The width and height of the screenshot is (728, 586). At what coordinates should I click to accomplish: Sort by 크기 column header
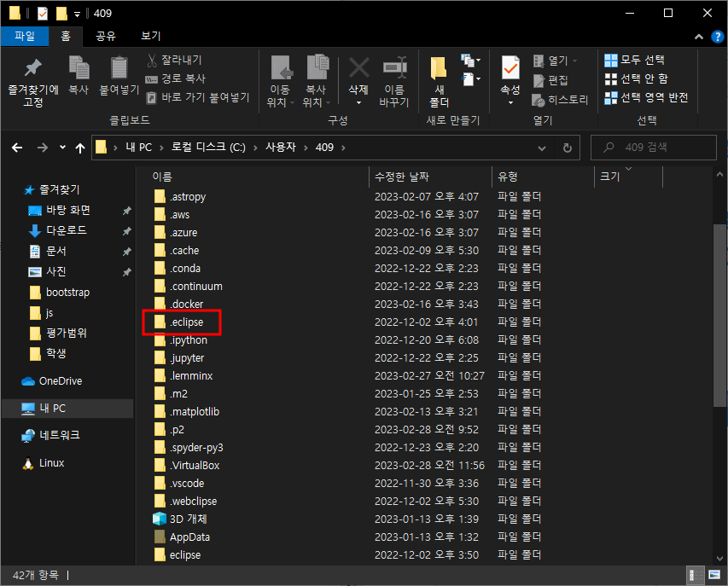[x=610, y=177]
